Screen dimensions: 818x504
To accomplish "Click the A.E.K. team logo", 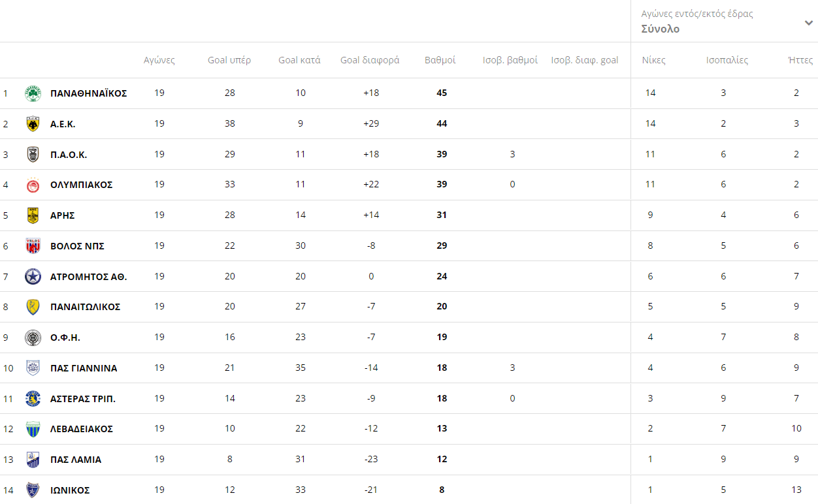I will 33,124.
